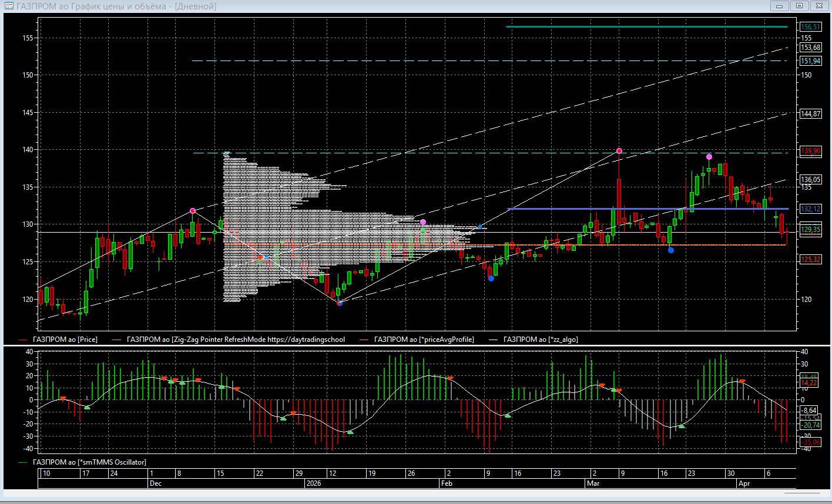The image size is (832, 504).
Task: Click the 153,68 price label
Action: [810, 47]
